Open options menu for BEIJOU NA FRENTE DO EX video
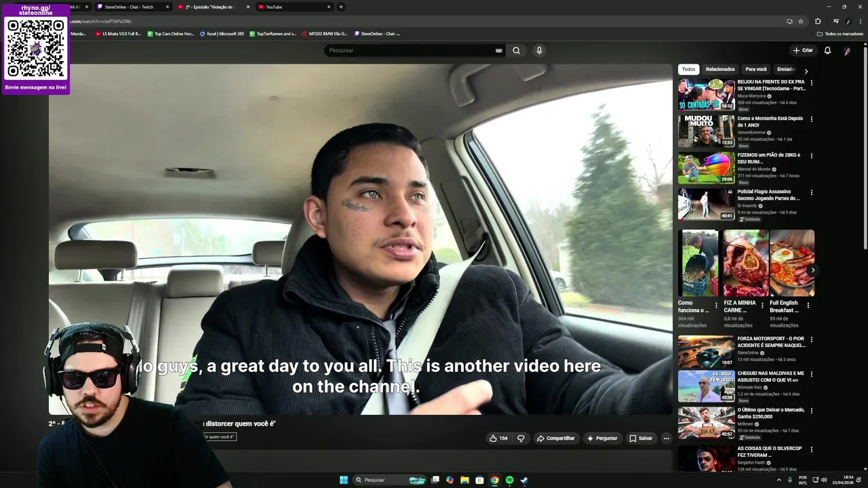The image size is (868, 488). pyautogui.click(x=811, y=83)
